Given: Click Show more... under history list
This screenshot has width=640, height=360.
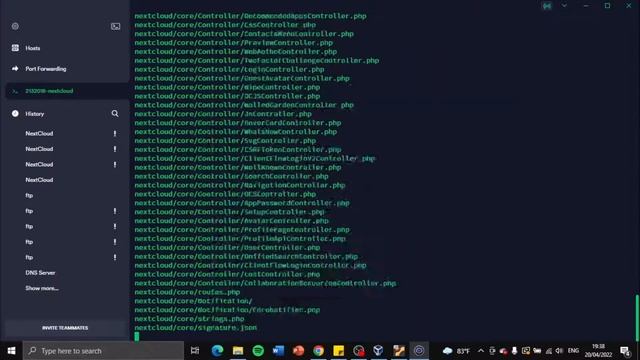Looking at the screenshot, I should point(42,288).
